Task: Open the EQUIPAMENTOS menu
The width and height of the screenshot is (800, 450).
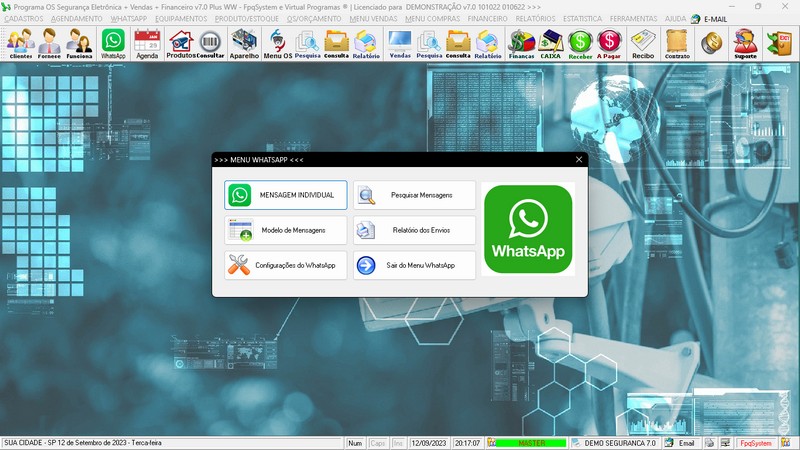Action: point(181,19)
